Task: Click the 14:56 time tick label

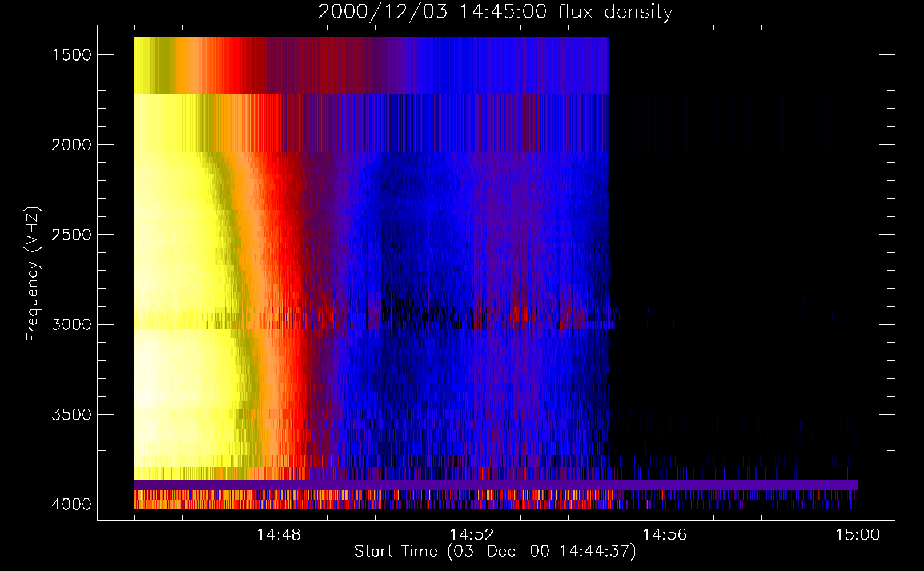Action: pos(665,534)
